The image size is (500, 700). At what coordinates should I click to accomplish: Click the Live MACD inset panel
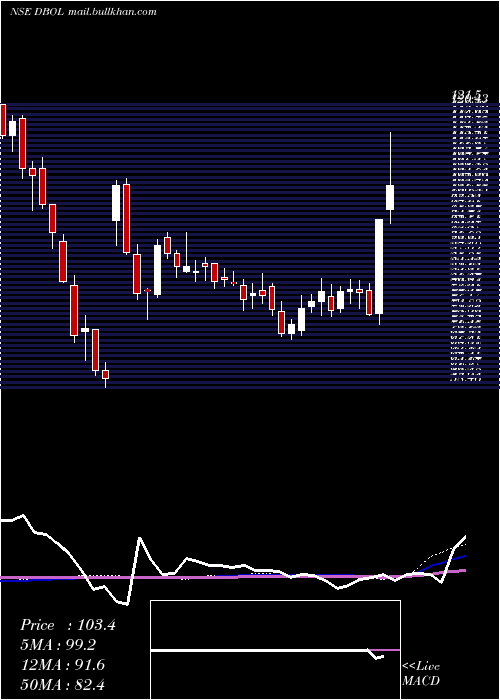275,650
